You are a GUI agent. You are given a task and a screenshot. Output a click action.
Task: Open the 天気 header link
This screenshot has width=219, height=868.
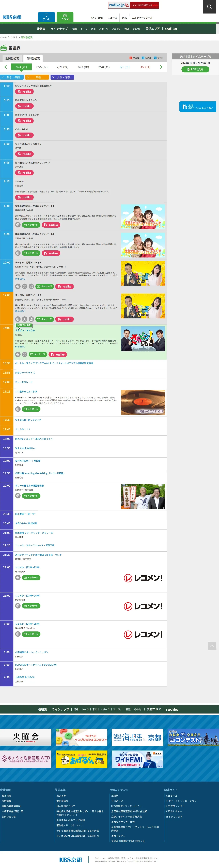(124, 18)
